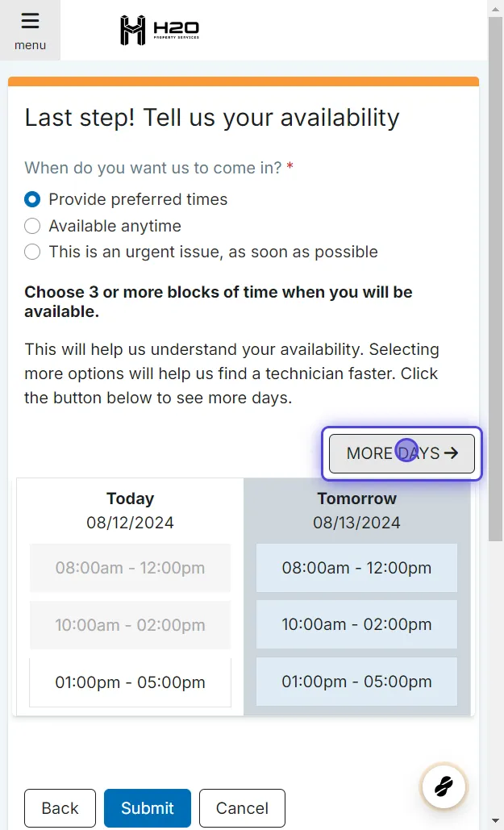
Task: Select tomorrow's 01:00pm - 05:00pm time block
Action: click(356, 682)
